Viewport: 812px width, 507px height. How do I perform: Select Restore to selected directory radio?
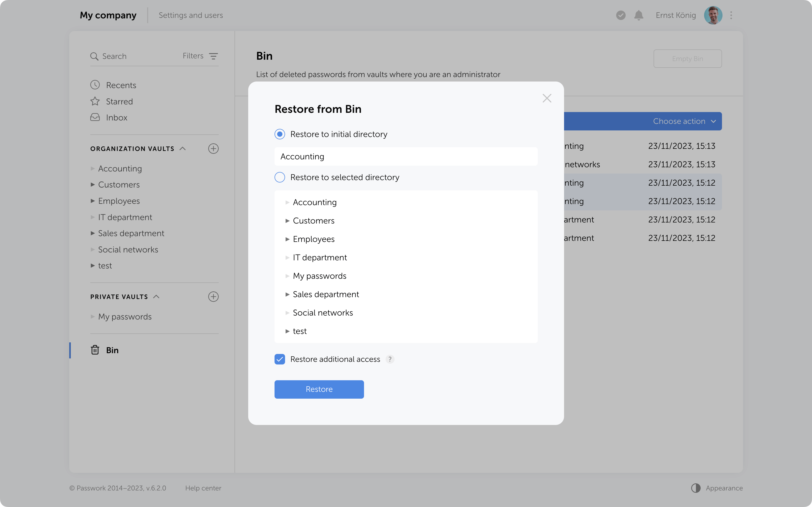point(280,177)
